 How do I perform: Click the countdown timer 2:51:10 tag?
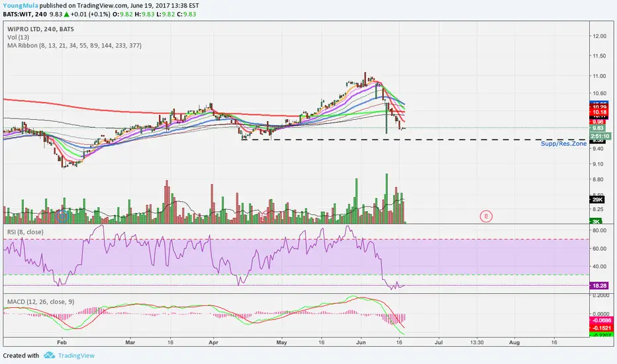[600, 136]
